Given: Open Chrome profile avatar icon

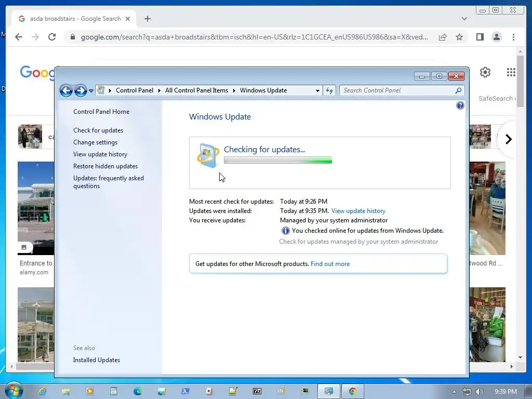Looking at the screenshot, I should 496,37.
